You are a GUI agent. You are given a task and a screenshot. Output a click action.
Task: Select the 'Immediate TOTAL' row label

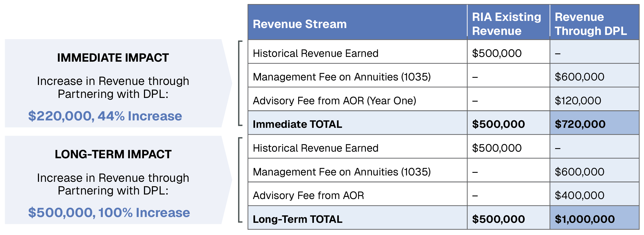click(297, 124)
